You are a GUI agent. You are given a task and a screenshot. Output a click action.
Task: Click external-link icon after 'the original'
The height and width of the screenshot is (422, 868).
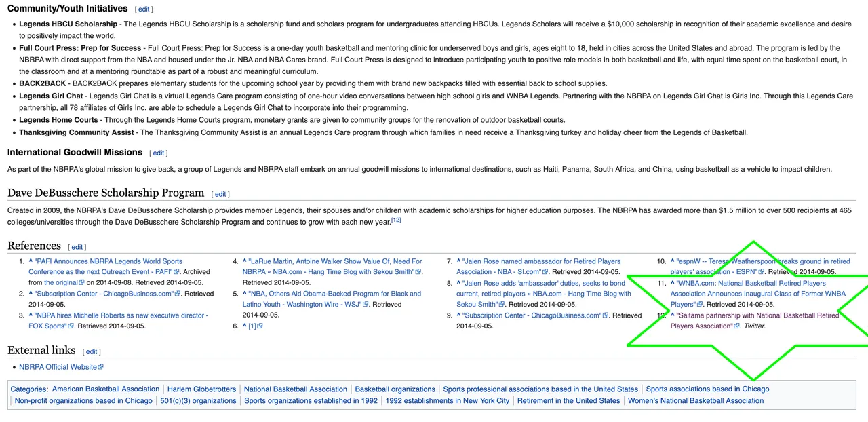81,283
